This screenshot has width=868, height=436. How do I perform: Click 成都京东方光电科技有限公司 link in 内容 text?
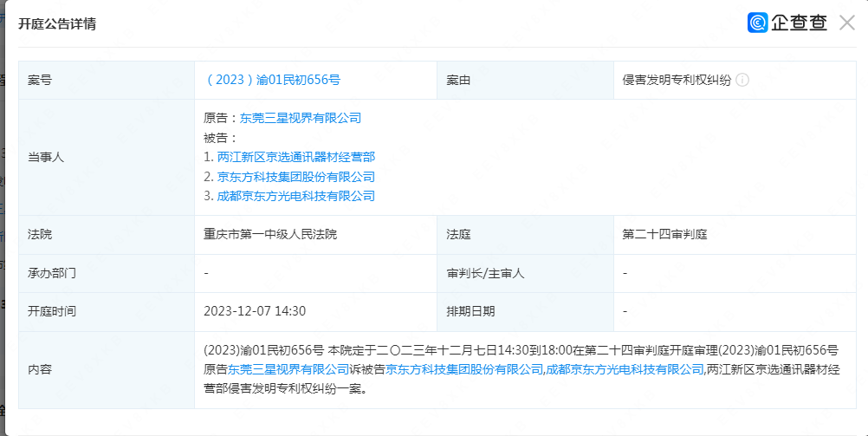click(x=625, y=369)
